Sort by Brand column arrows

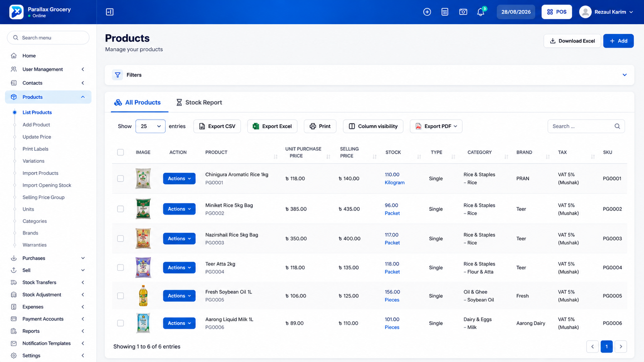click(x=547, y=157)
